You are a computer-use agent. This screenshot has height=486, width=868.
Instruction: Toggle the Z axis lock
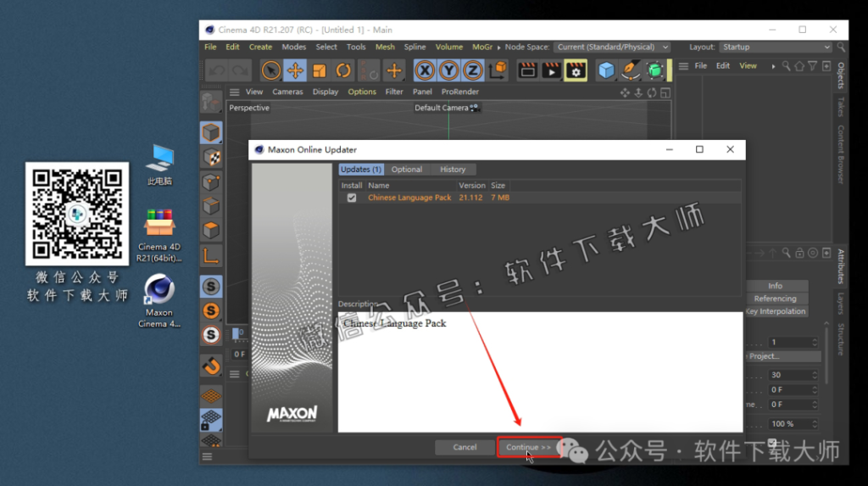point(473,71)
